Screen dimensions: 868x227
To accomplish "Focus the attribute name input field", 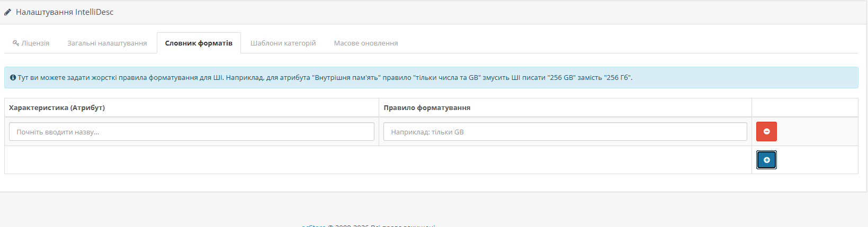I will click(x=192, y=132).
